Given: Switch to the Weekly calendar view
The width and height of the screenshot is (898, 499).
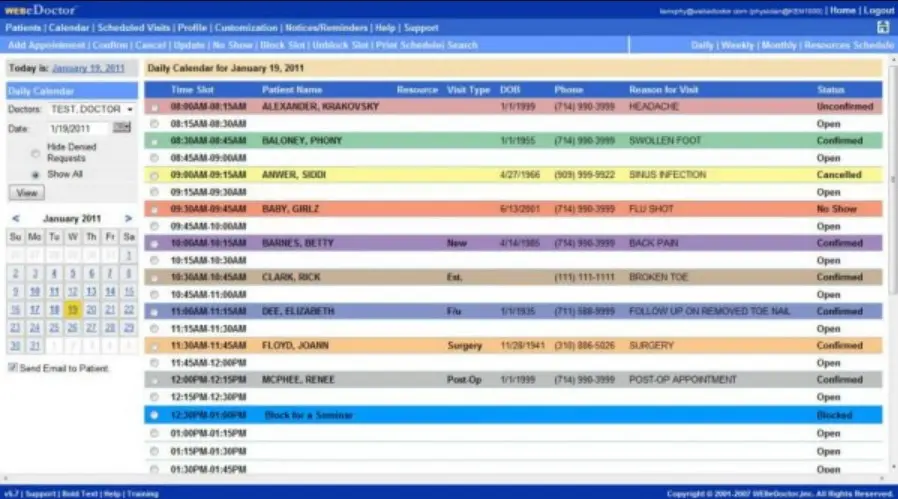Looking at the screenshot, I should coord(738,45).
